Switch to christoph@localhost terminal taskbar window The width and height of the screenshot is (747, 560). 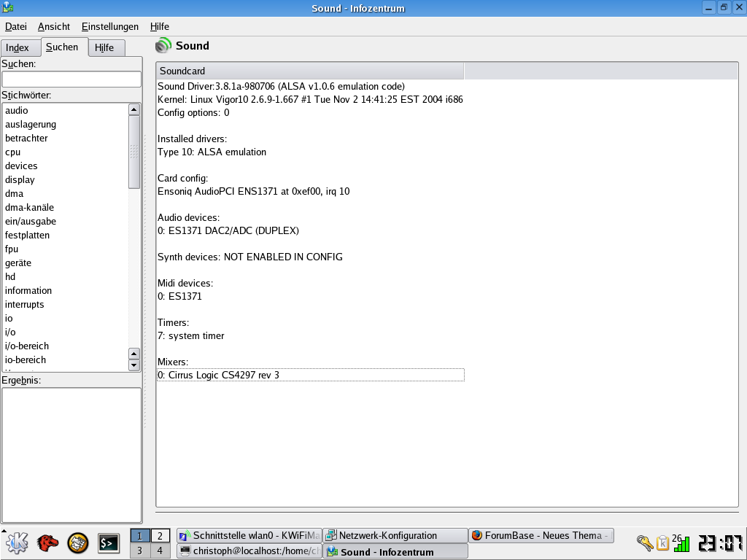249,551
